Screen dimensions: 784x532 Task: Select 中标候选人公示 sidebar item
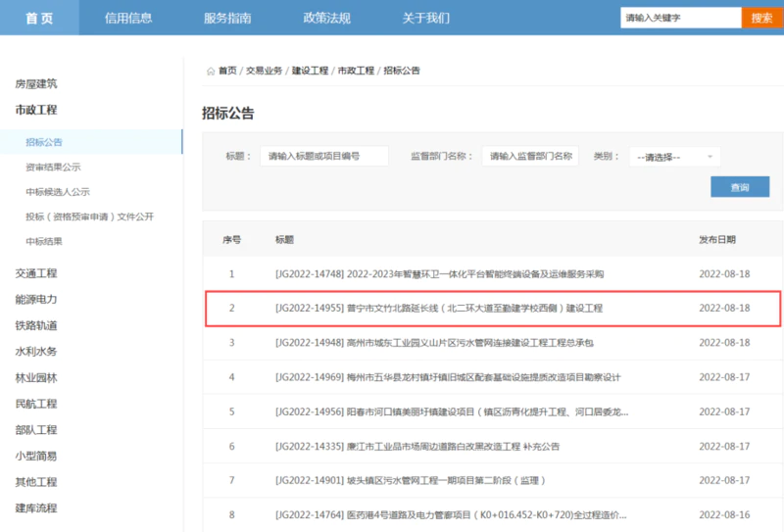coord(57,192)
